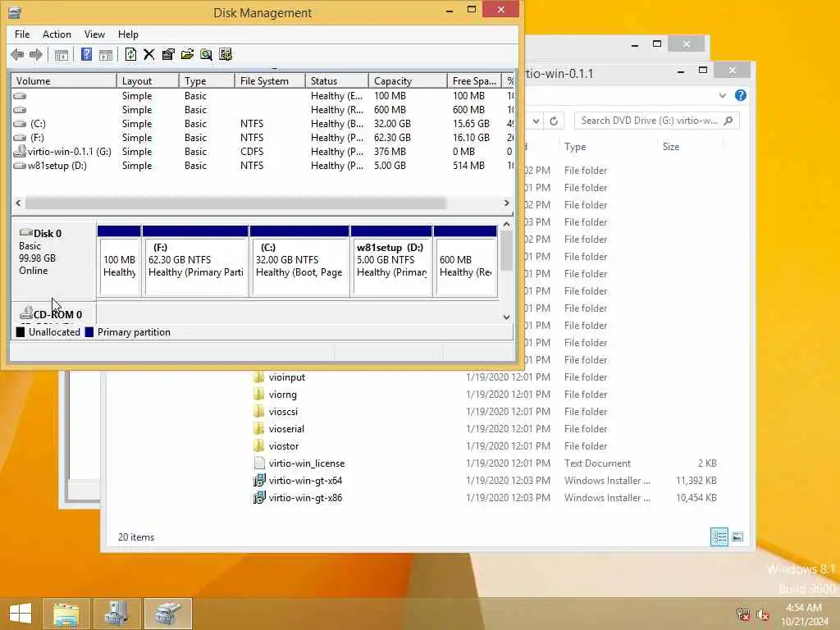Open the View menu

(x=94, y=34)
